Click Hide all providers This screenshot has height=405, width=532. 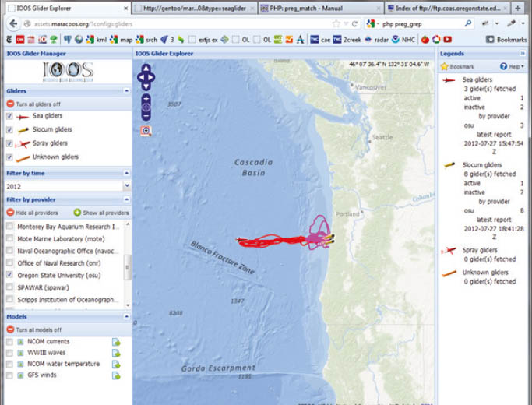click(x=33, y=213)
